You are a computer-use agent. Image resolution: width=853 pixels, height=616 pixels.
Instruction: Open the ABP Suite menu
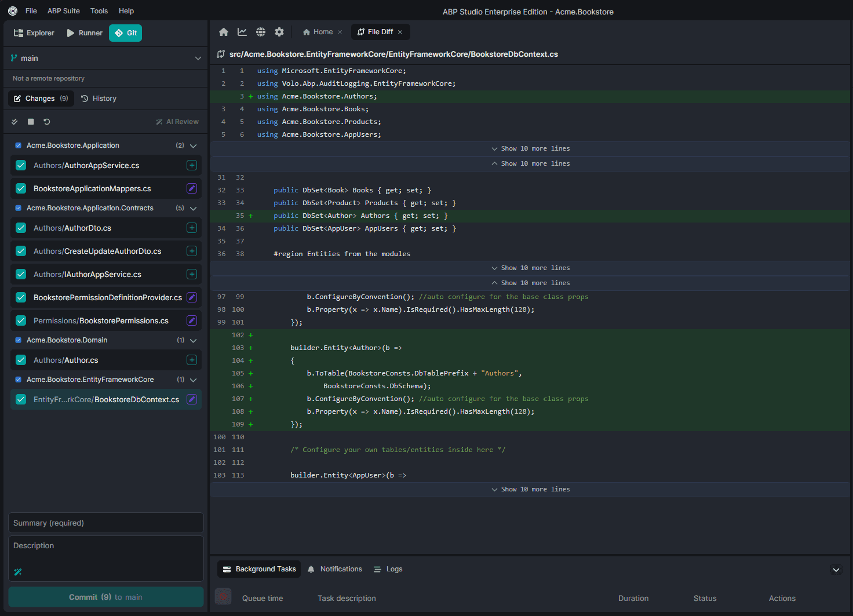pos(64,11)
